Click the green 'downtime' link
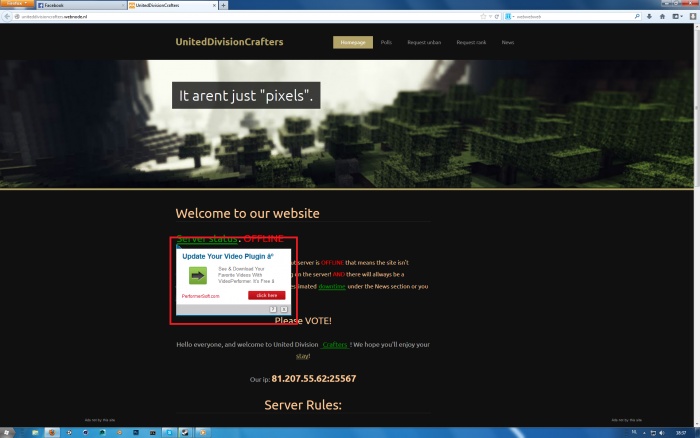Screen dimensions: 700x438 [x=332, y=286]
